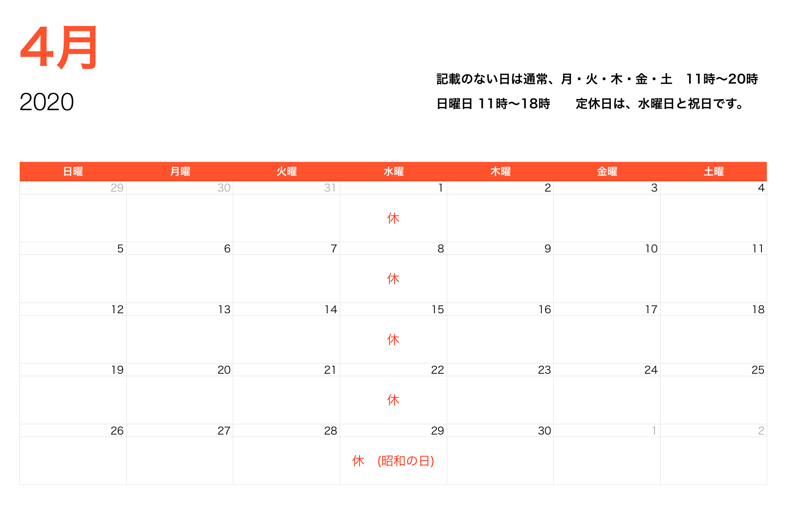Select the April 5 calendar cell

point(73,271)
